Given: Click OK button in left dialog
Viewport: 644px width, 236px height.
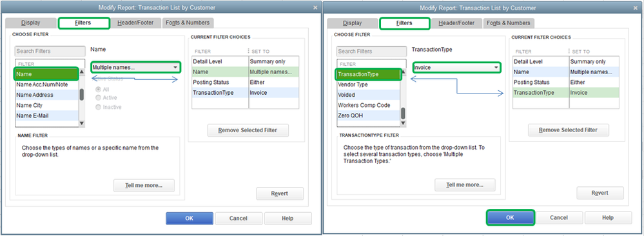Looking at the screenshot, I should 190,219.
